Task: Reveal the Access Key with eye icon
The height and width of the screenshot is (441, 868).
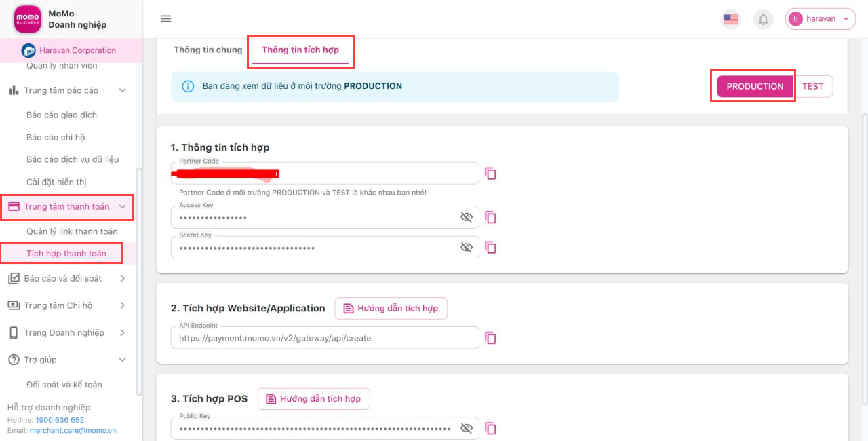Action: tap(467, 217)
